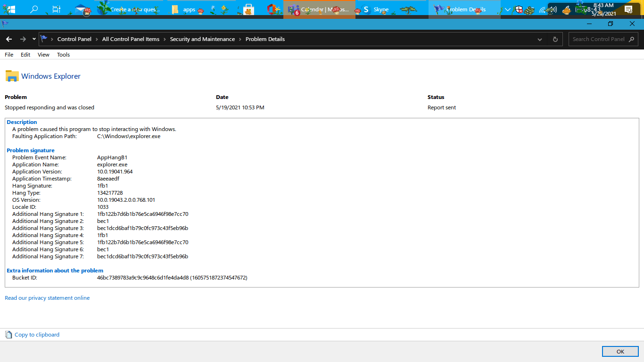Image resolution: width=644 pixels, height=362 pixels.
Task: Click the Back arrow in Control Panel
Action: 9,39
